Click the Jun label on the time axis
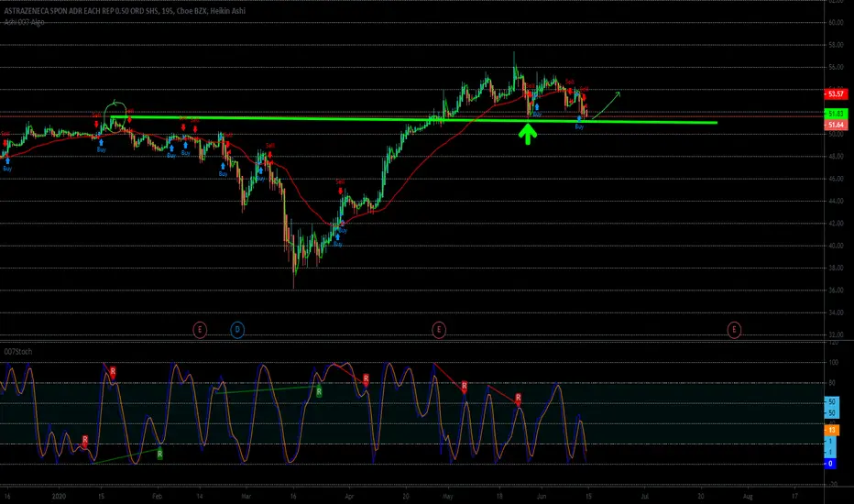The width and height of the screenshot is (854, 504). point(541,497)
